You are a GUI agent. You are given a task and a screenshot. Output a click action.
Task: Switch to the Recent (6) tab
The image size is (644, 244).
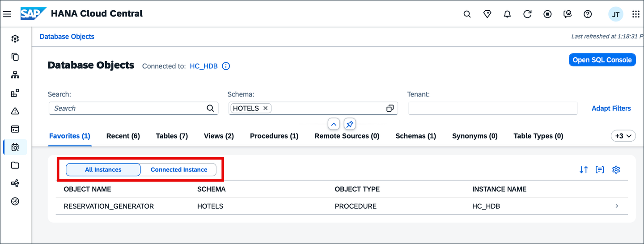tap(123, 136)
